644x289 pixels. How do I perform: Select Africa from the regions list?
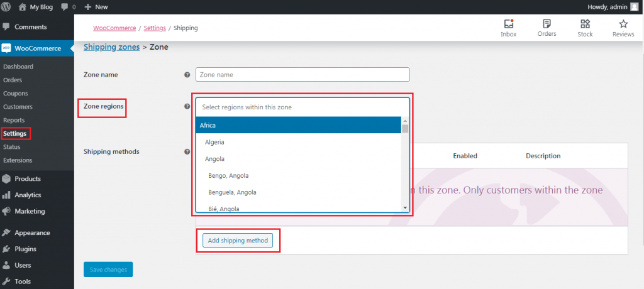[x=299, y=125]
